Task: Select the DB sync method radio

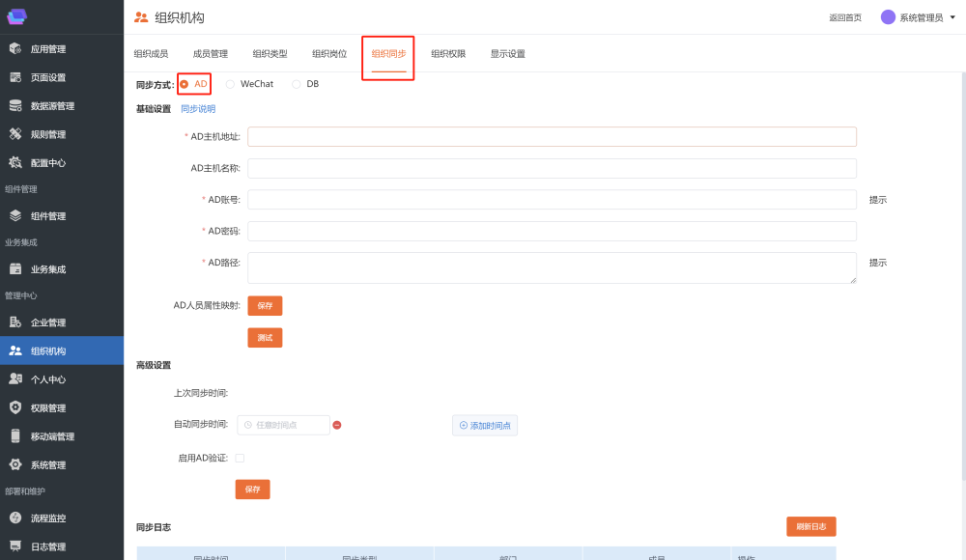Action: [297, 84]
